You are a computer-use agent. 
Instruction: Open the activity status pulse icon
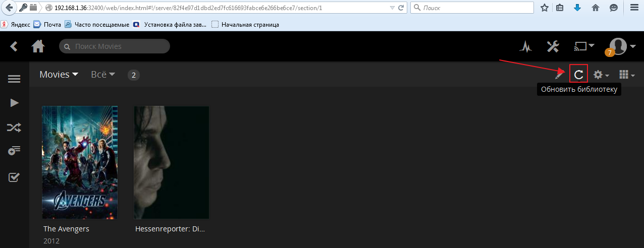tap(526, 47)
